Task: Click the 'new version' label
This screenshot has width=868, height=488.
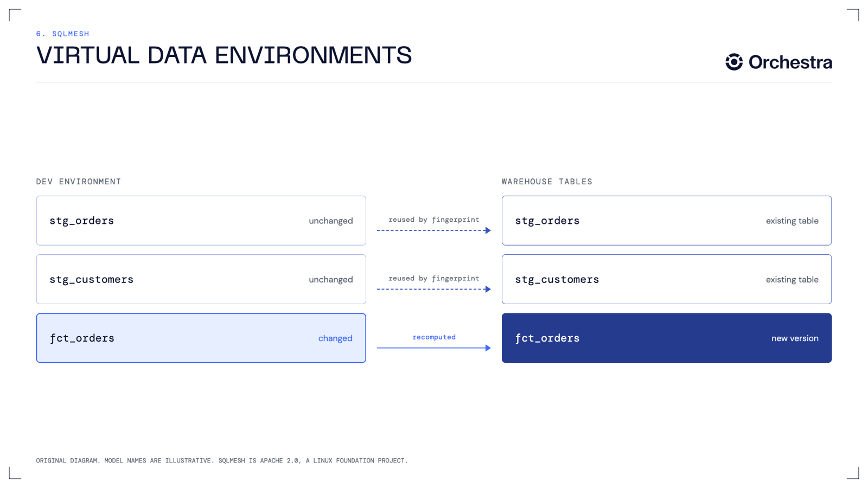Action: point(795,338)
